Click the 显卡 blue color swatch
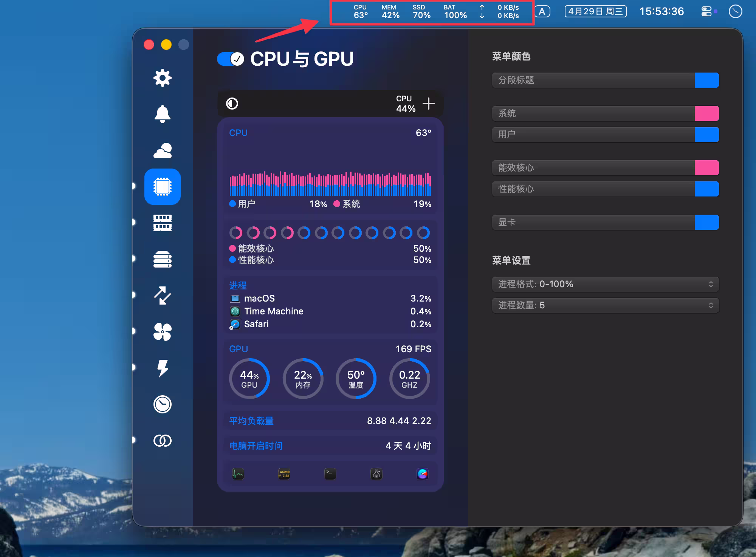This screenshot has width=756, height=557. click(x=706, y=222)
